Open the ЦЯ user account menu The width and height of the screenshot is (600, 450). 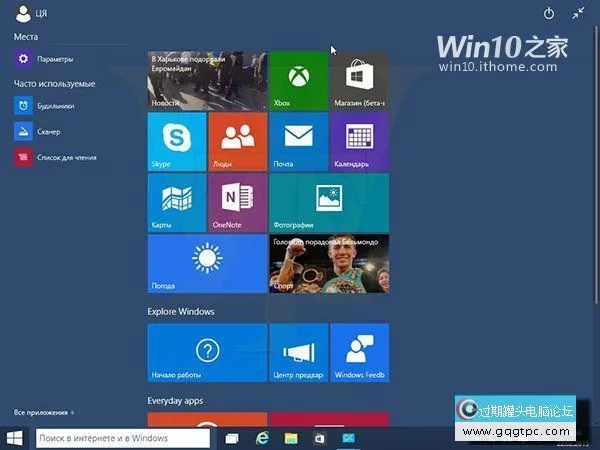(30, 14)
